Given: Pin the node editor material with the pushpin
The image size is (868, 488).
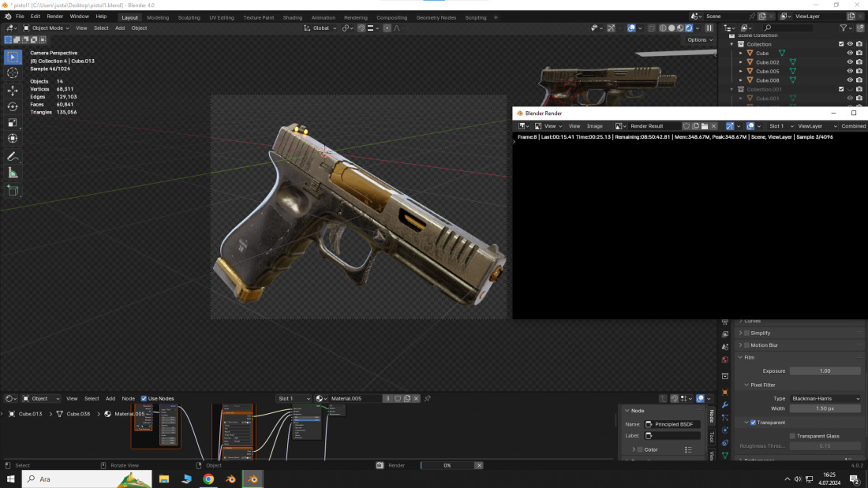Looking at the screenshot, I should click(x=428, y=398).
